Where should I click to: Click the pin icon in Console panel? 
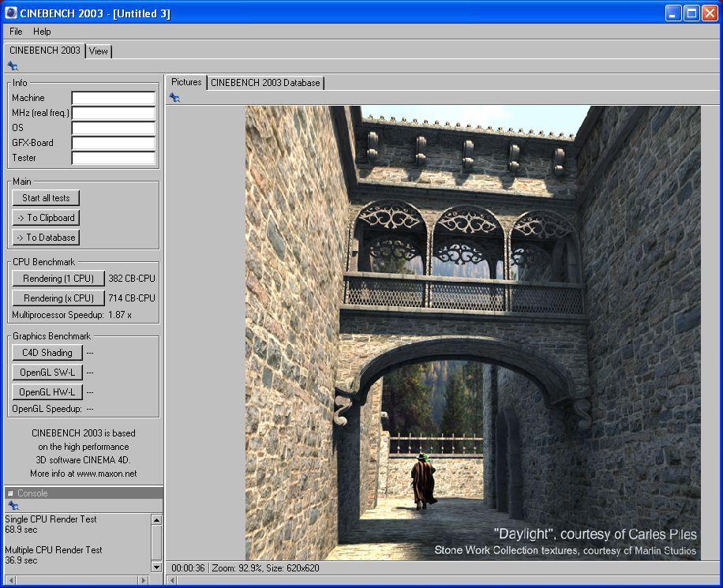[13, 505]
